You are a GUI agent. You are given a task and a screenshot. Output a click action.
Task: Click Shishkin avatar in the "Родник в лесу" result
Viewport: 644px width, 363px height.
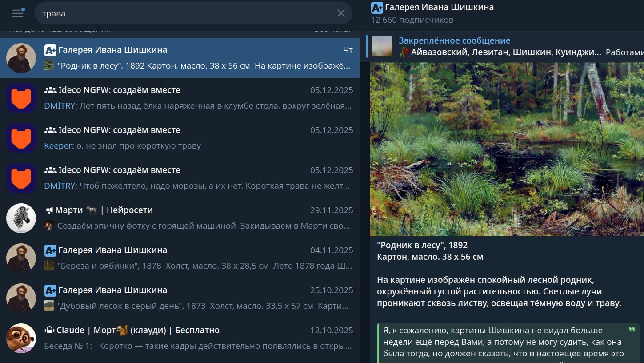pyautogui.click(x=21, y=58)
